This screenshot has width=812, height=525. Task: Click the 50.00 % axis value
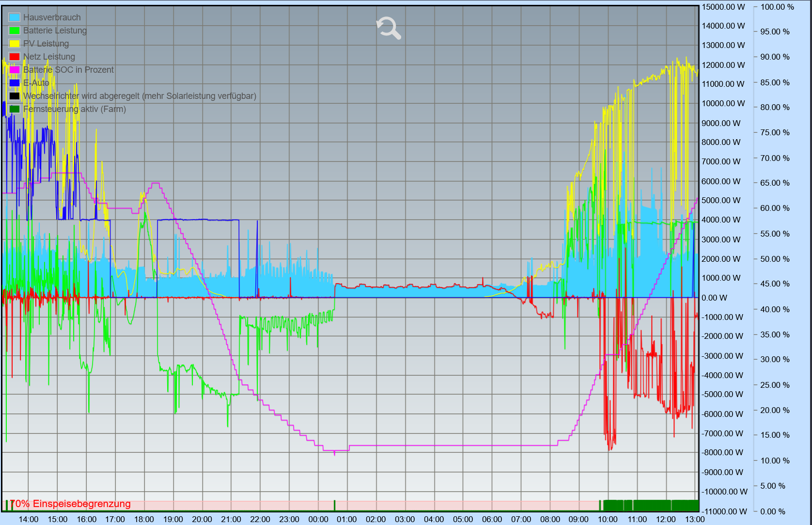(775, 259)
